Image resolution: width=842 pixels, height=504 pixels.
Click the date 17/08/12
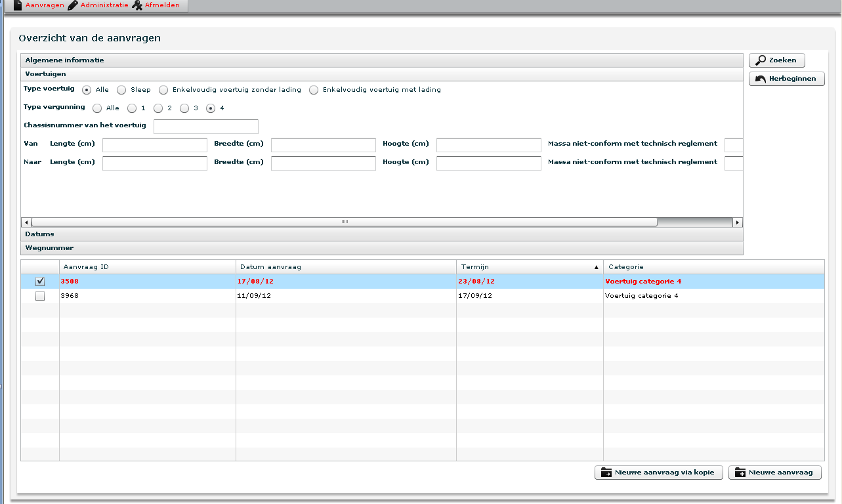(x=255, y=282)
